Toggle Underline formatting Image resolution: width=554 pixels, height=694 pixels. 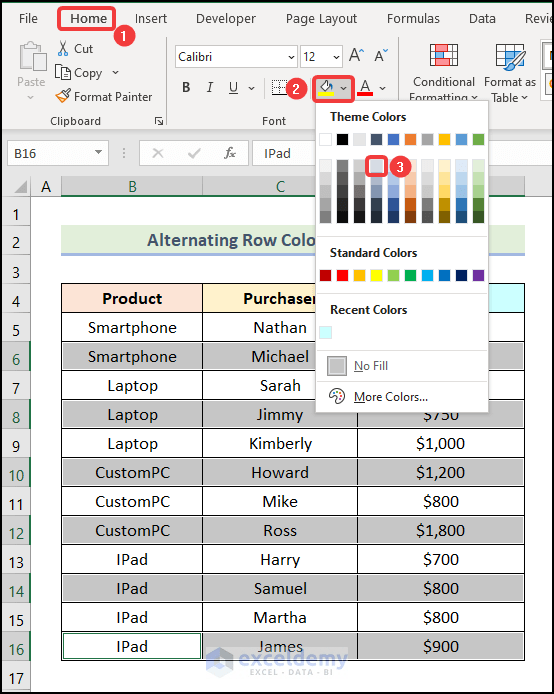click(x=233, y=88)
